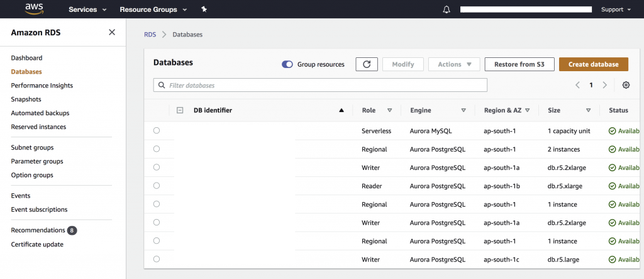Click the db.r5.xlarge size cell
644x279 pixels.
click(565, 186)
